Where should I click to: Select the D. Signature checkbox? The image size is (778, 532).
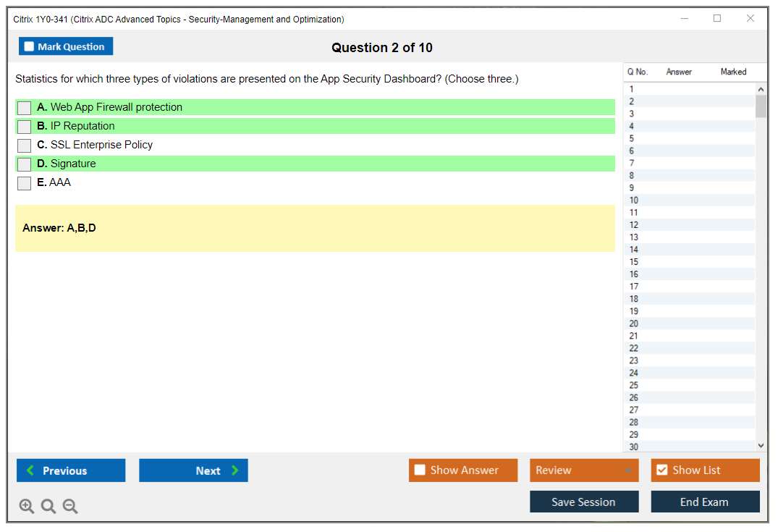point(25,164)
